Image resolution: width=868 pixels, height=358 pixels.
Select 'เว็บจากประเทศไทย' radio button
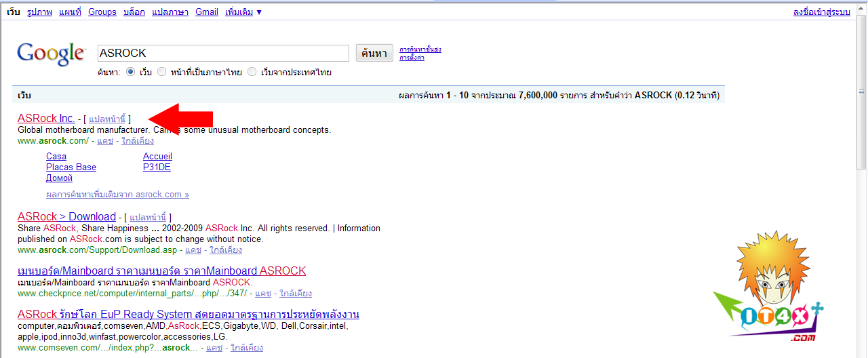(252, 72)
